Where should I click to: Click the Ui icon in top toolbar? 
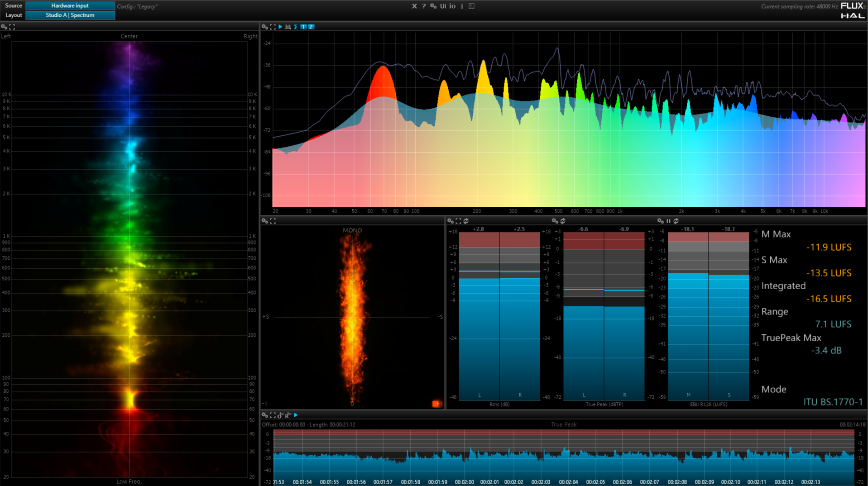(x=442, y=6)
